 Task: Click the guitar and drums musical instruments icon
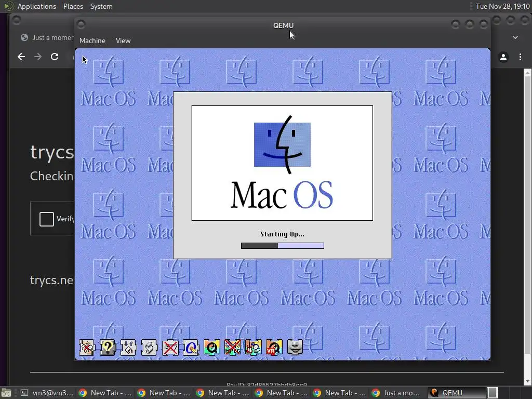pyautogui.click(x=253, y=348)
